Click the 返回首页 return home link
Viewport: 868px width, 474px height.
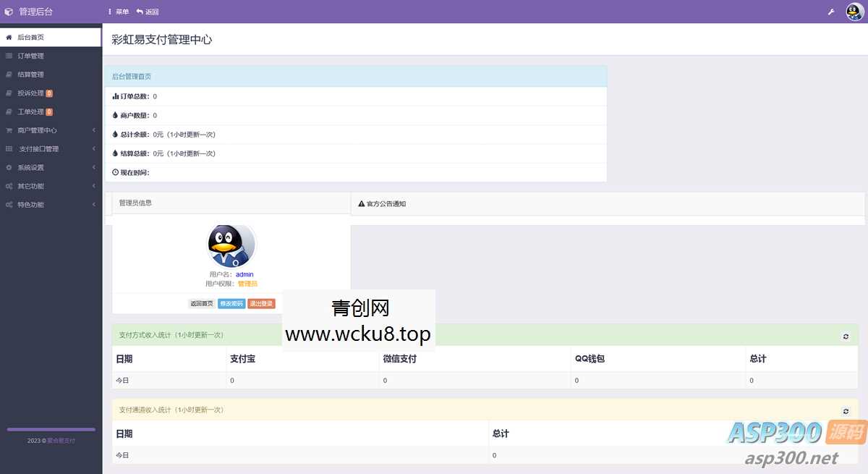click(201, 304)
